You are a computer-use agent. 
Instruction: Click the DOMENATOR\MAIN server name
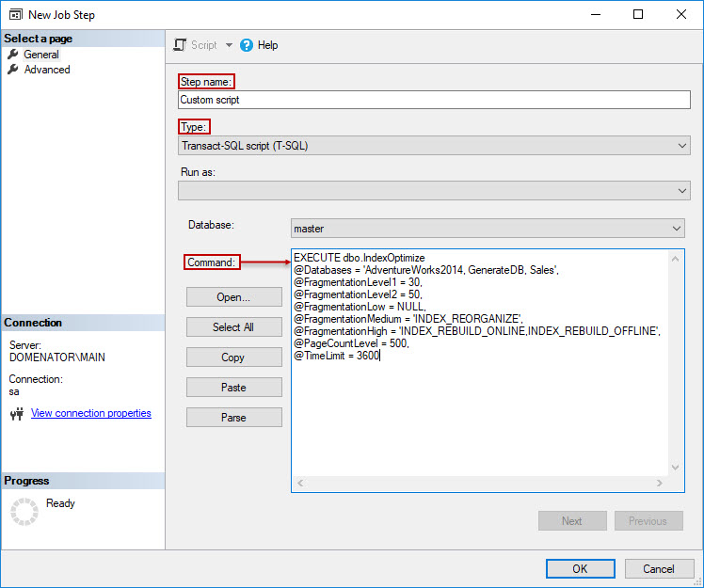tap(57, 358)
